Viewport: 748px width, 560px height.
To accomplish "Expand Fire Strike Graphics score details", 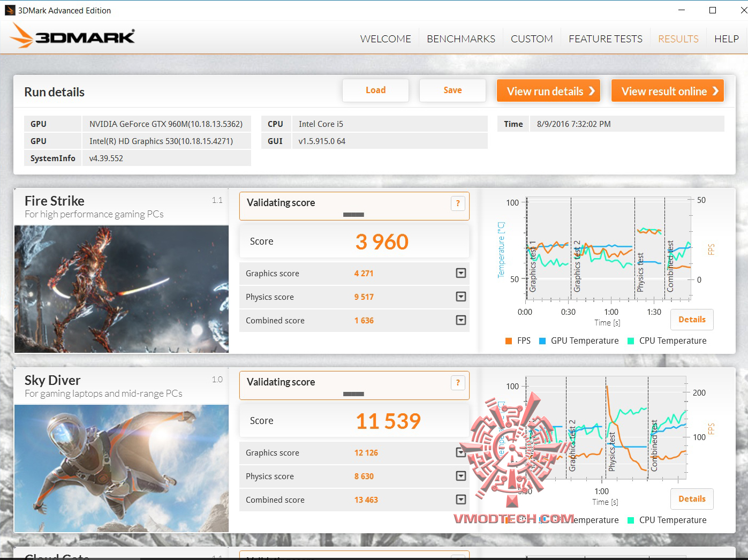I will [x=460, y=273].
